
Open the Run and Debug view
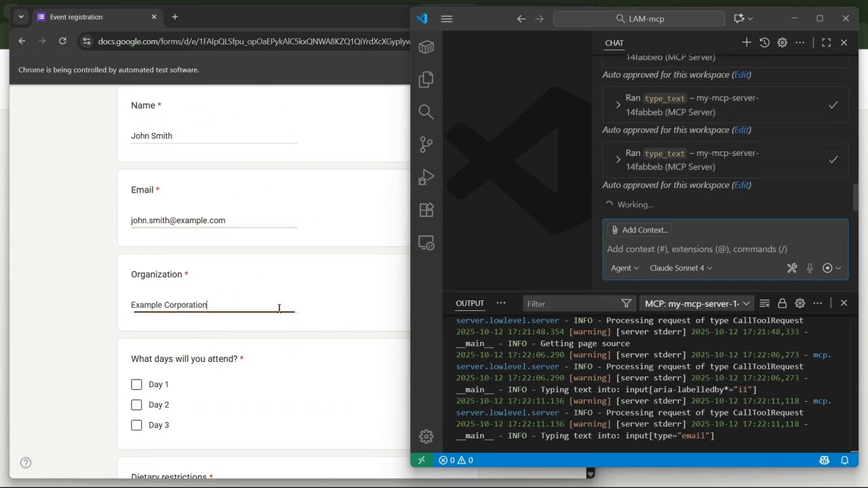426,177
